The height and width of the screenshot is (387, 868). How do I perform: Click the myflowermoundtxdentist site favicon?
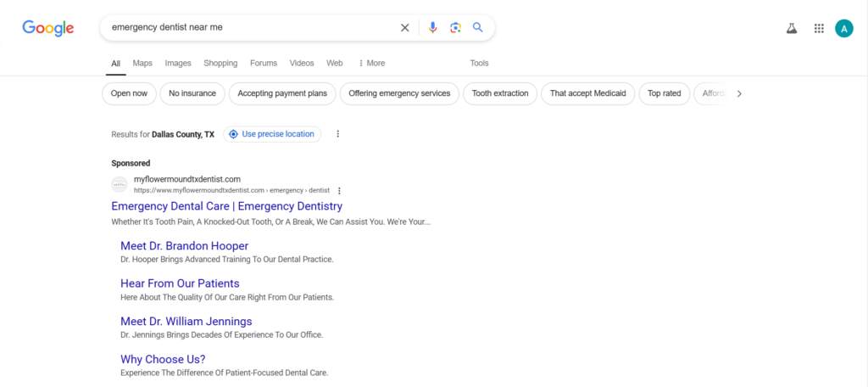tap(119, 185)
